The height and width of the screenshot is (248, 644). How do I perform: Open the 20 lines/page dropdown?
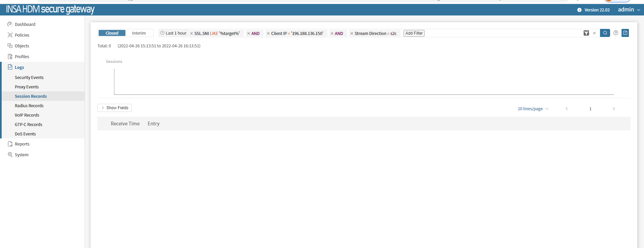tap(533, 109)
